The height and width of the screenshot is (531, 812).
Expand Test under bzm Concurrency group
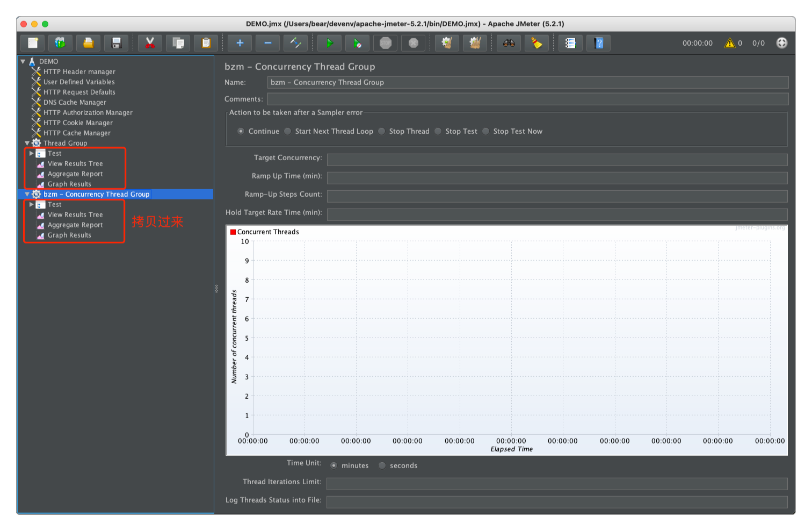coord(32,204)
